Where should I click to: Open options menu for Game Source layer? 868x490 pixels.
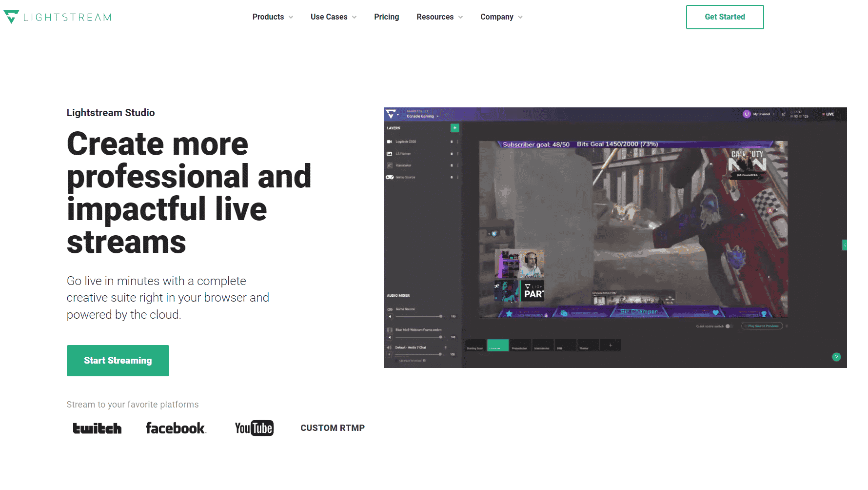tap(457, 177)
